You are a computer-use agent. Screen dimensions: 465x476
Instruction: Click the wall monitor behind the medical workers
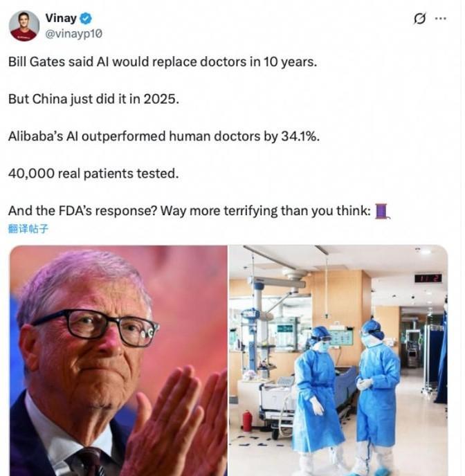pyautogui.click(x=341, y=337)
